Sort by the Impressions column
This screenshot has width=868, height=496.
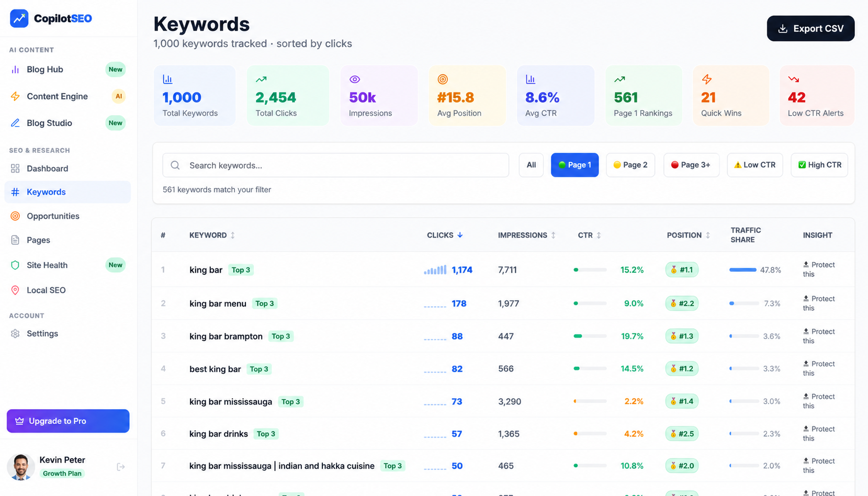[x=526, y=235]
